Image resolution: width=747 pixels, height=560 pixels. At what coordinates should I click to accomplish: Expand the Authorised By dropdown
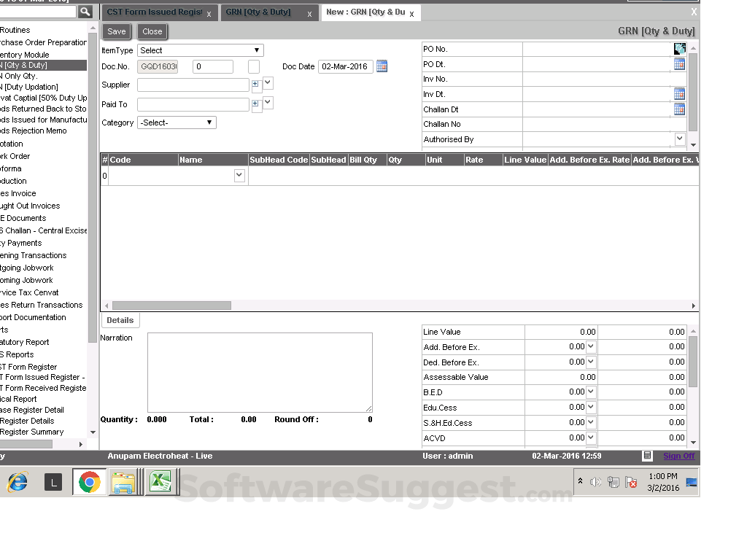(x=679, y=139)
